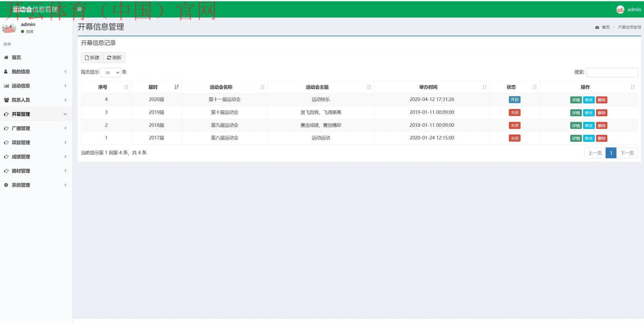
Task: Click the admin avatar in top-right corner
Action: click(620, 9)
